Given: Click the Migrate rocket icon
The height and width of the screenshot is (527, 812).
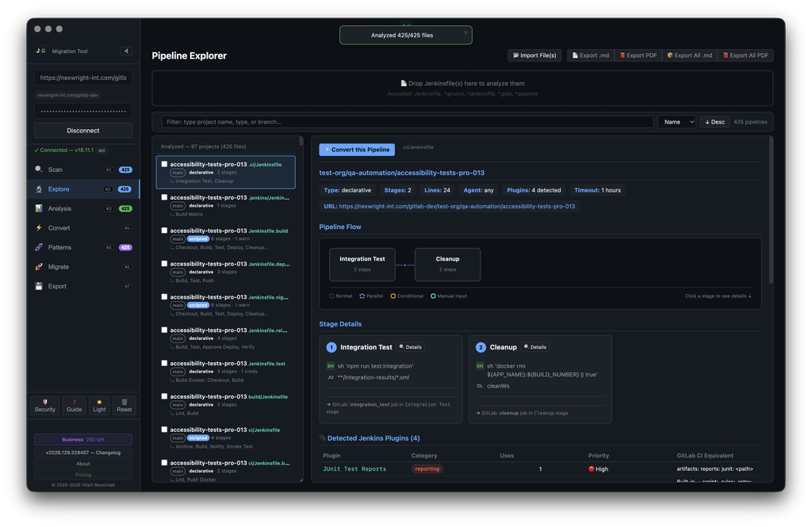Looking at the screenshot, I should point(39,266).
